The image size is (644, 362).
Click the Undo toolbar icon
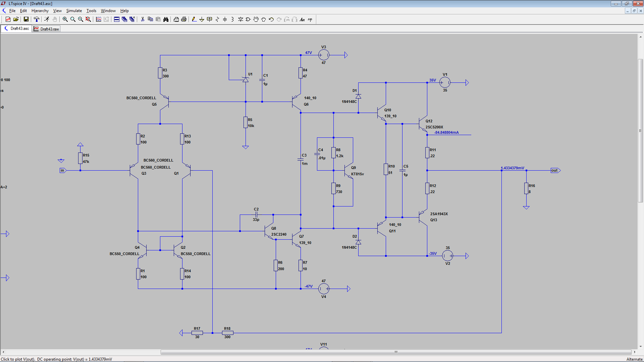coord(271,19)
